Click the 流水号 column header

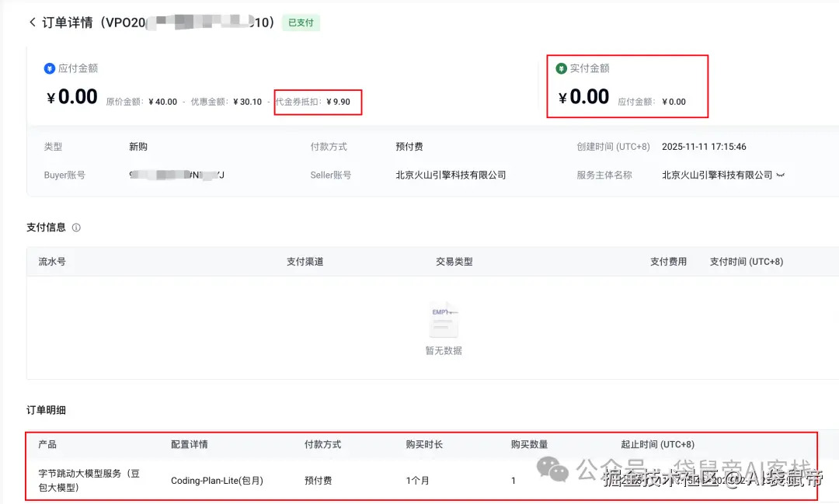click(52, 262)
